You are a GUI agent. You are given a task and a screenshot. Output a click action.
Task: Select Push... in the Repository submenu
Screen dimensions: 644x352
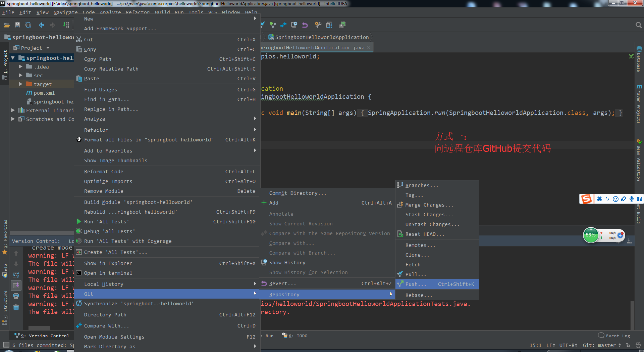(437, 284)
